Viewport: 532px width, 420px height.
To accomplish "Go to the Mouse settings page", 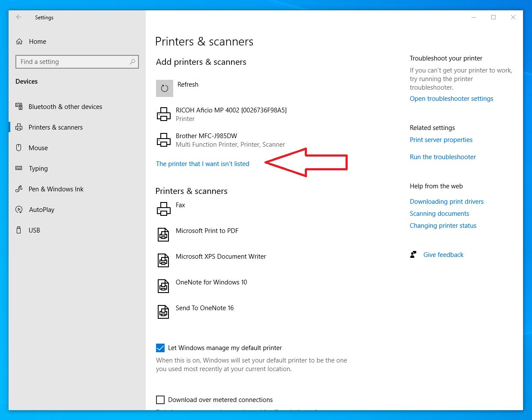I will tap(38, 148).
